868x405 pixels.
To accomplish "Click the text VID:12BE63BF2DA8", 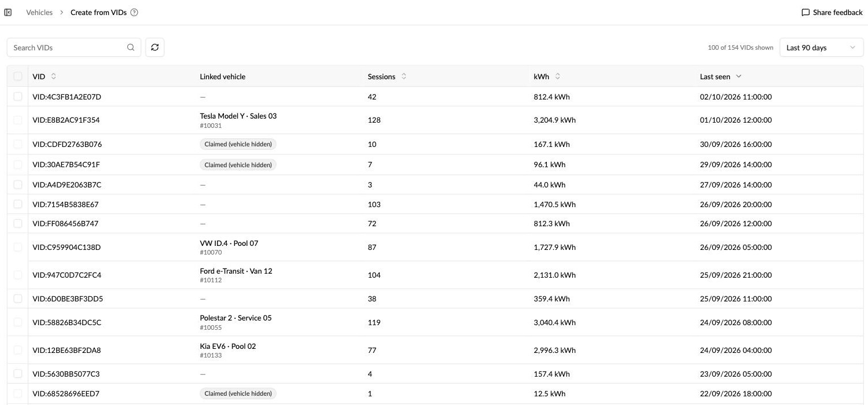I will click(67, 350).
